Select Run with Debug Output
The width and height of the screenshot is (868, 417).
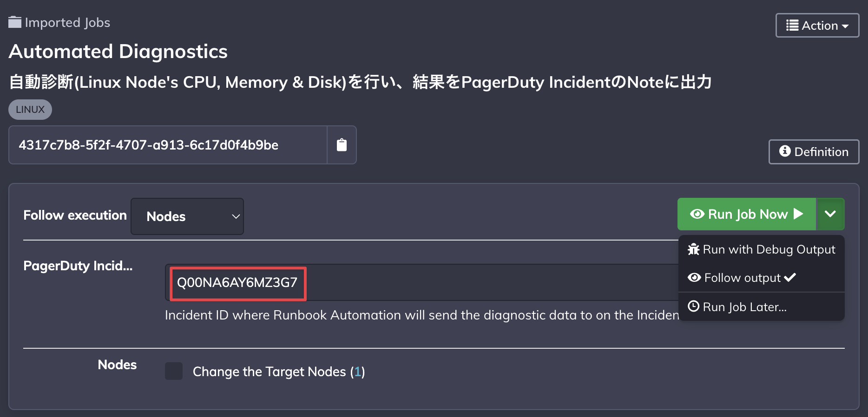(761, 249)
